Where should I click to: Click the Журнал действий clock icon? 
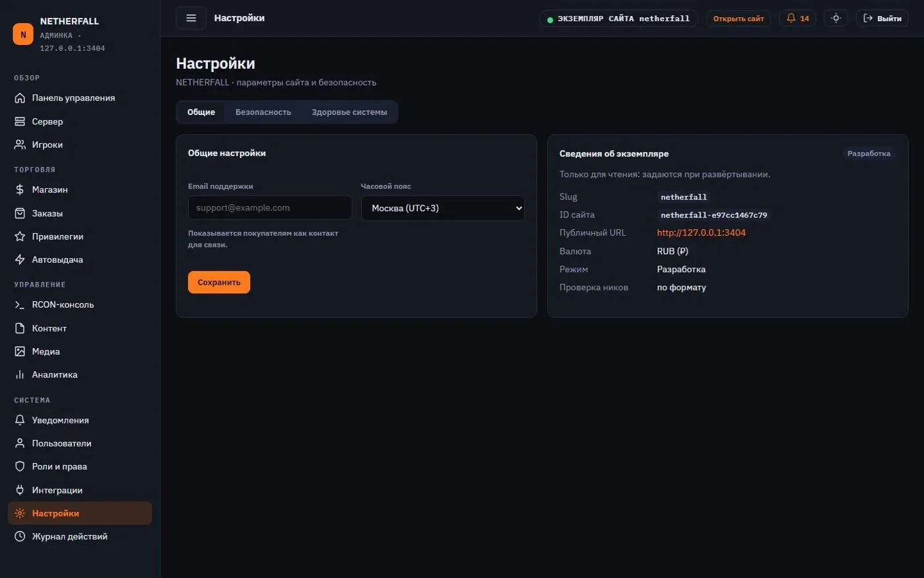[x=20, y=536]
